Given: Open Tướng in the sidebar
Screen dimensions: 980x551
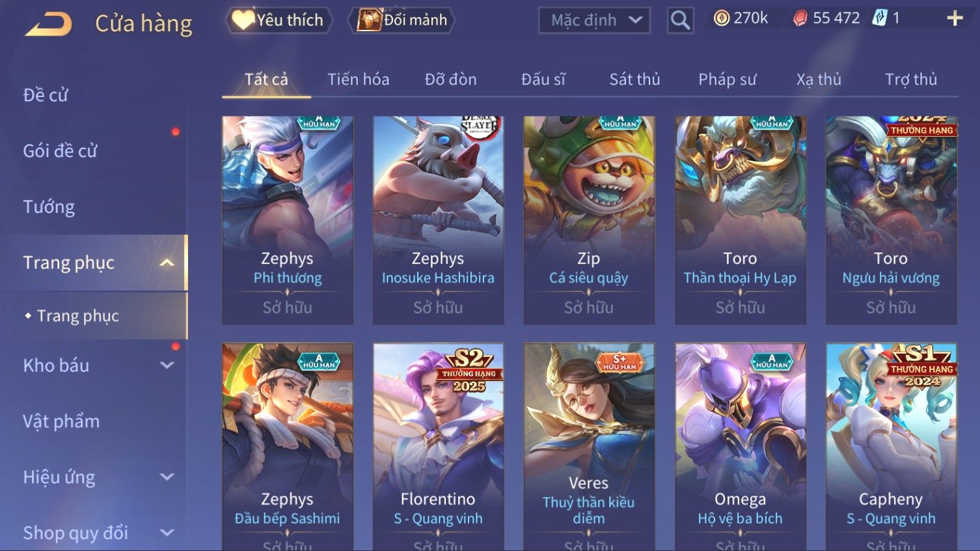Looking at the screenshot, I should click(49, 207).
